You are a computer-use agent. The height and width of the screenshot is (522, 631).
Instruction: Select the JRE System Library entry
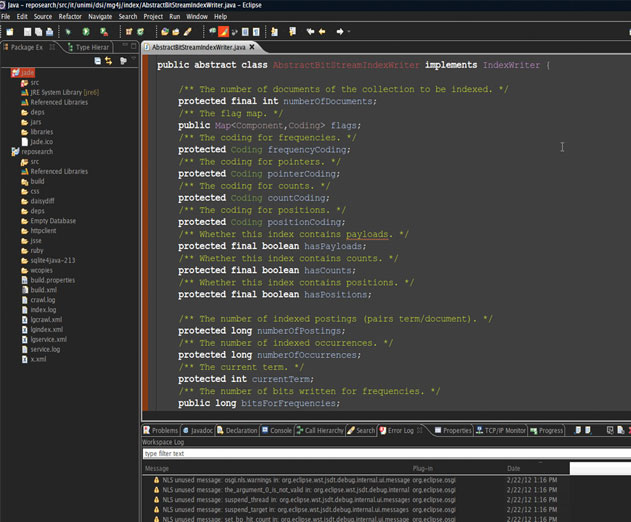pos(60,92)
